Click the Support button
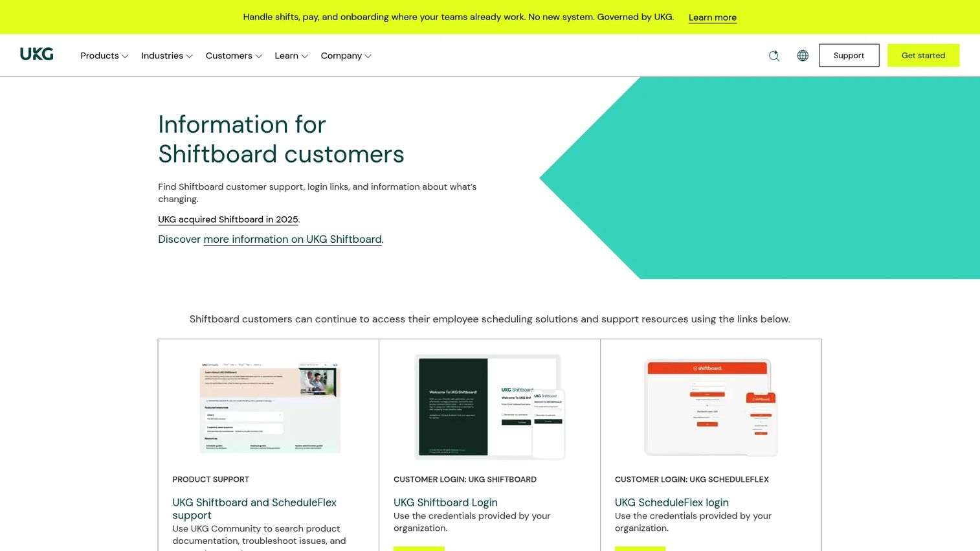The width and height of the screenshot is (980, 551). [849, 56]
